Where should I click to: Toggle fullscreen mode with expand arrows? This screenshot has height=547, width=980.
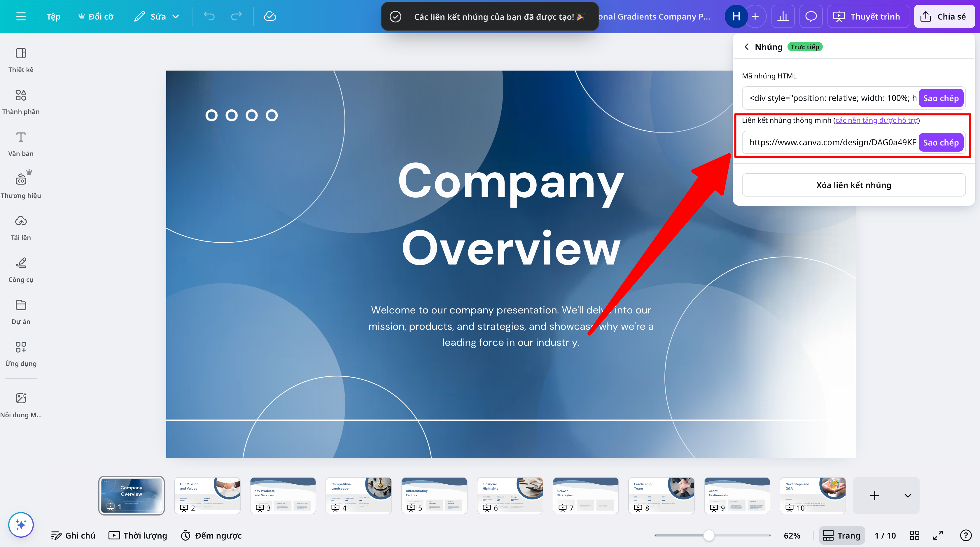pyautogui.click(x=938, y=535)
